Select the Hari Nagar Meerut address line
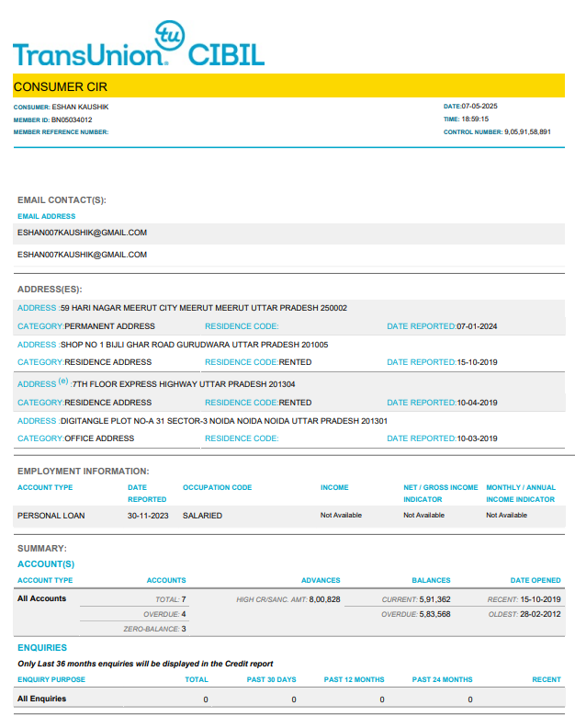 tap(203, 308)
